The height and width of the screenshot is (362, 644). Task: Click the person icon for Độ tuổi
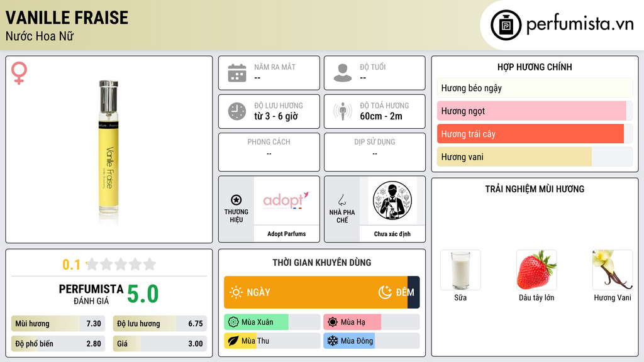[343, 73]
